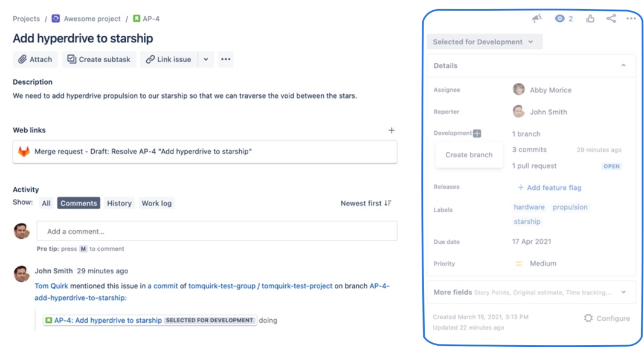Click the Configure gear button
The width and height of the screenshot is (644, 347).
click(x=607, y=318)
